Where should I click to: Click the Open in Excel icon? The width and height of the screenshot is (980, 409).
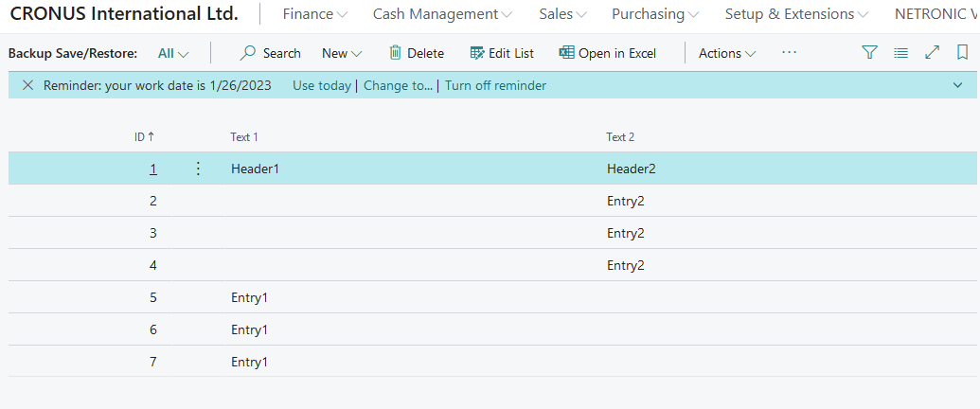(566, 53)
